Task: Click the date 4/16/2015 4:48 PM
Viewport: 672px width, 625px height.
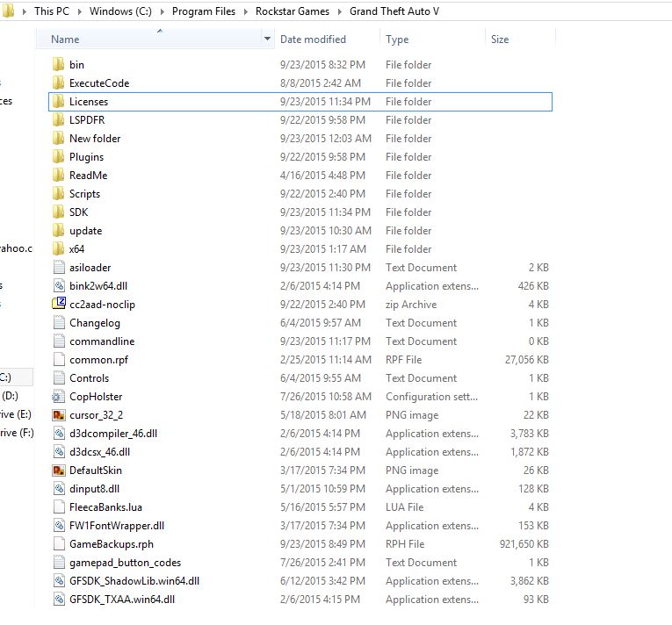Action: coord(322,176)
